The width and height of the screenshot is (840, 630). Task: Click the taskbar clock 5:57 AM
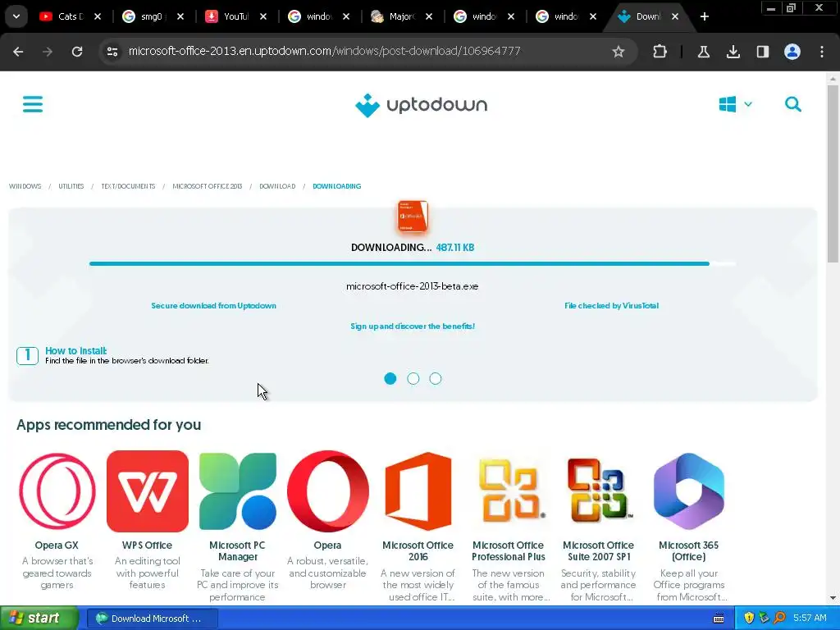tap(810, 619)
